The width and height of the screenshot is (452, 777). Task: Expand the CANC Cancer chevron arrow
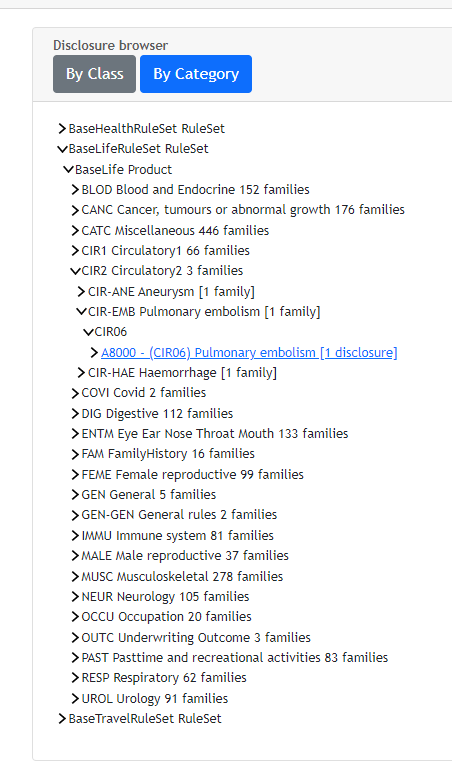(x=75, y=210)
